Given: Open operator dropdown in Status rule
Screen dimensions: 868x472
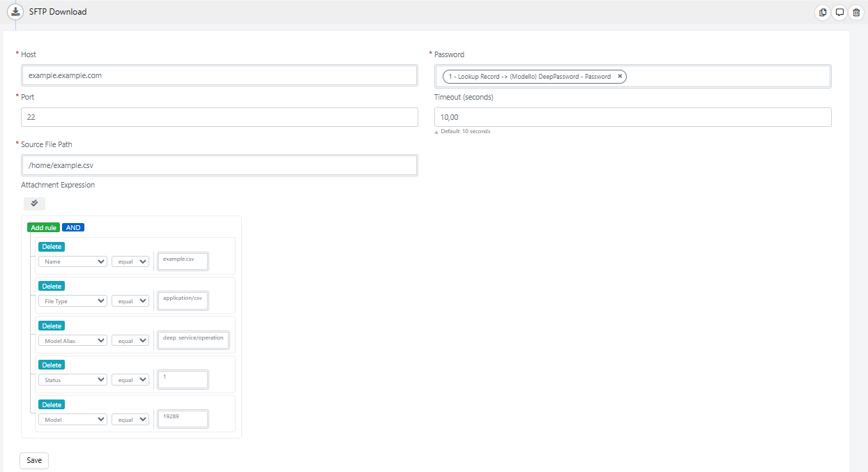Looking at the screenshot, I should pyautogui.click(x=130, y=380).
